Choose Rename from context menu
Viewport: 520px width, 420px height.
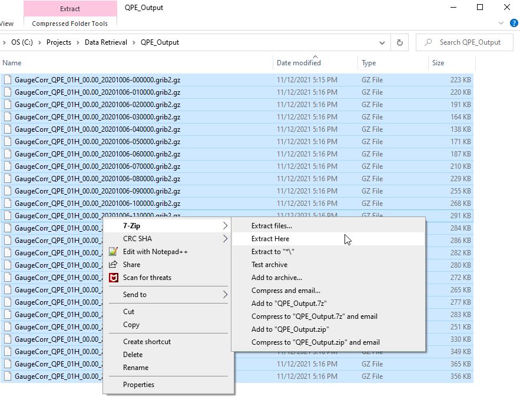pyautogui.click(x=168, y=367)
